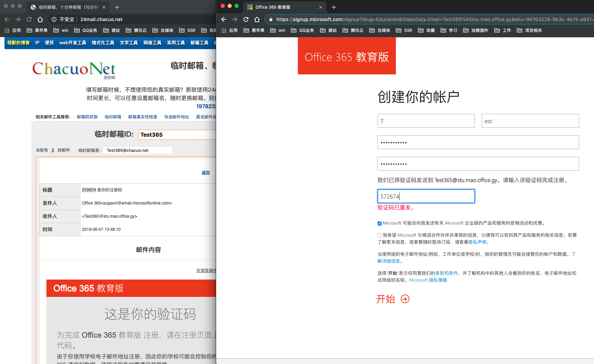Open 便民 menu on ChacuoNet navigation
594x364 pixels.
click(50, 43)
